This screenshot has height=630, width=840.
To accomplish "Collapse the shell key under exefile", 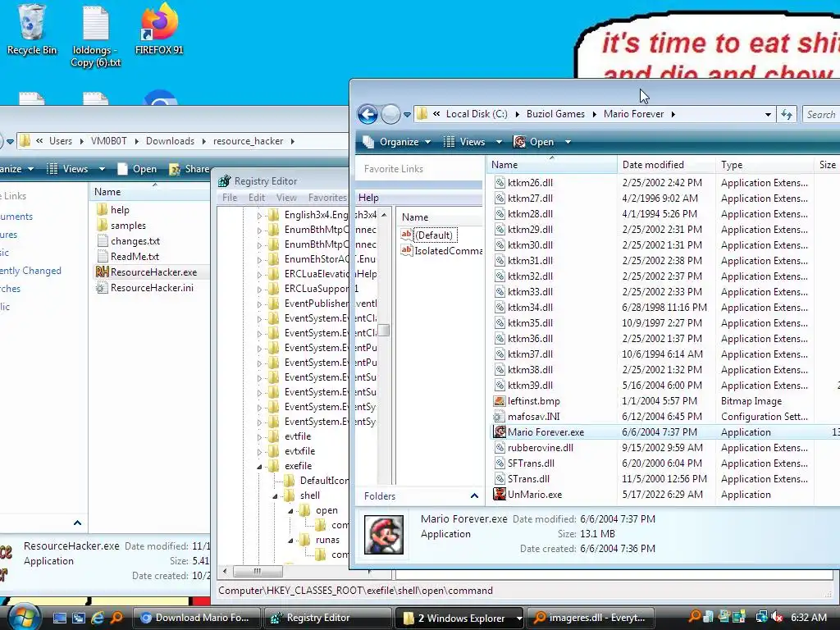I will point(275,496).
